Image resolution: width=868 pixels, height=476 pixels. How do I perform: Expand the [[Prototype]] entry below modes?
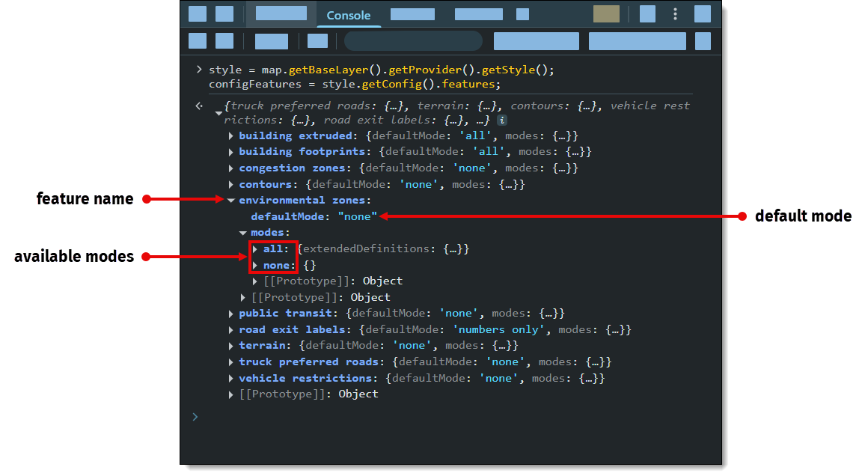point(243,298)
